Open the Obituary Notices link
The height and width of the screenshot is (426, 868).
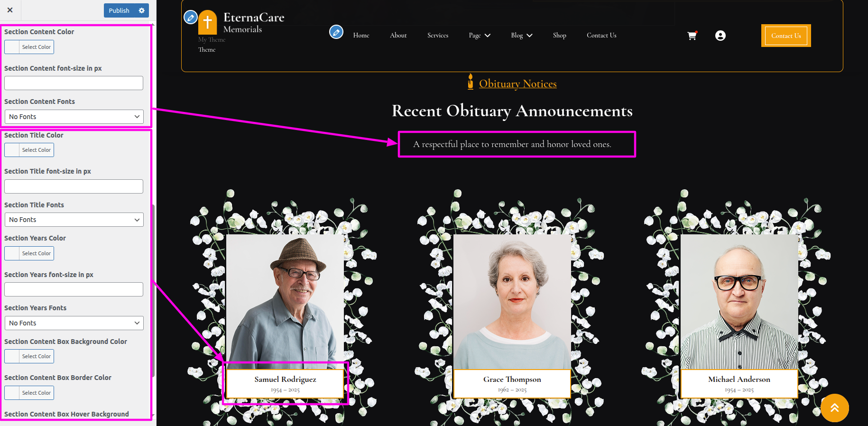coord(517,84)
